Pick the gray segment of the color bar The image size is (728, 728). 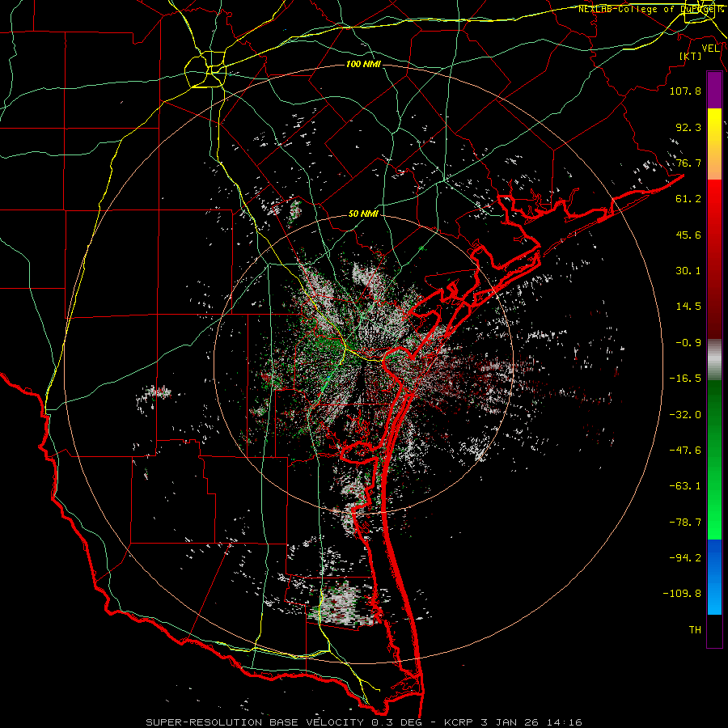pyautogui.click(x=714, y=360)
